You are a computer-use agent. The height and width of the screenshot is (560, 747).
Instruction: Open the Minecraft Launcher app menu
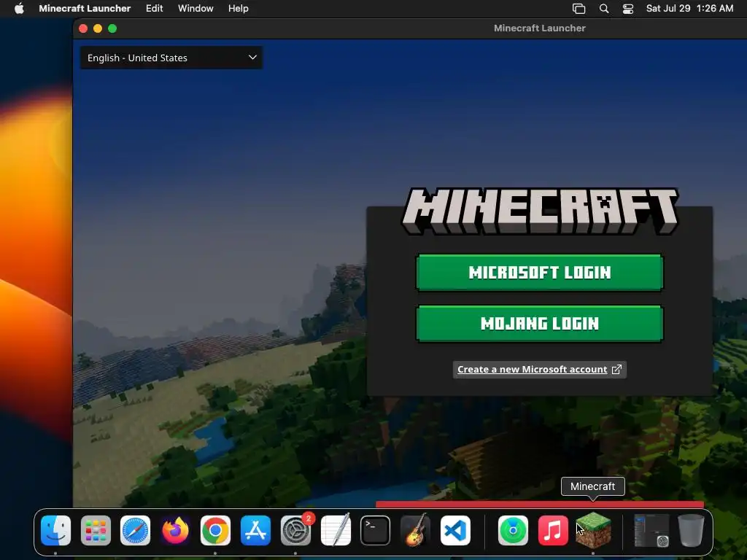click(x=85, y=9)
